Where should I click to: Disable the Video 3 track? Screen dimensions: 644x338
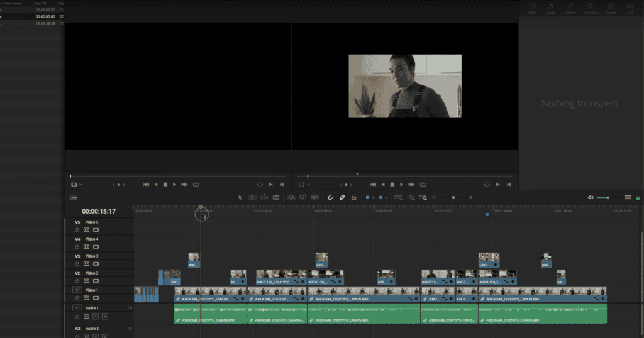tap(96, 264)
